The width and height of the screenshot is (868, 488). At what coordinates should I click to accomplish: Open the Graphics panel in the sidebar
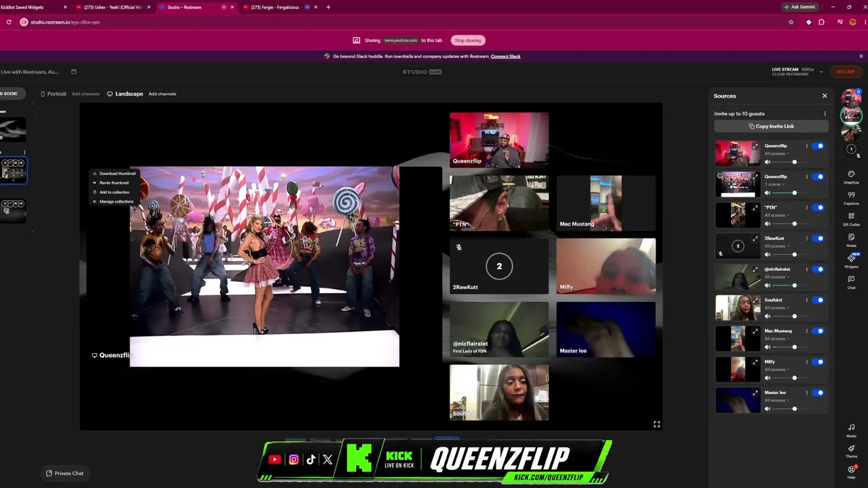tap(851, 177)
